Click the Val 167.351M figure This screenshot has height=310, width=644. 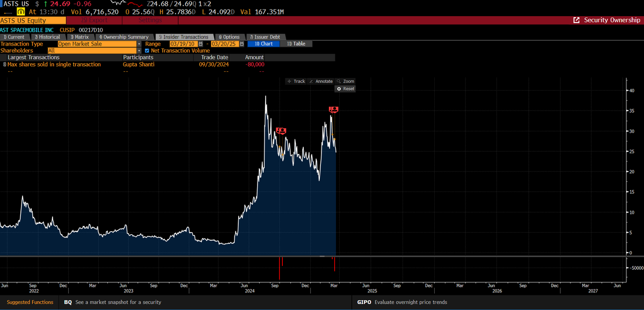click(262, 12)
